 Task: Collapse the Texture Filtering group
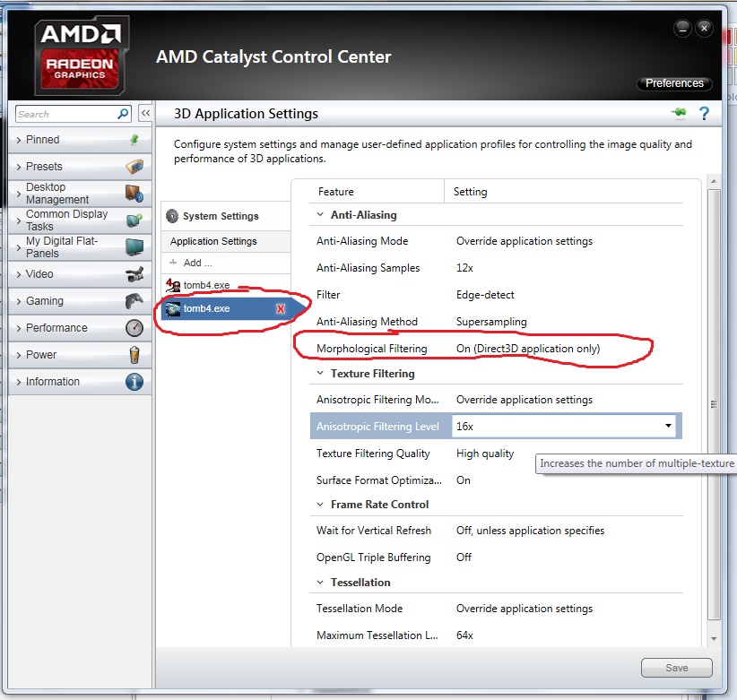coord(320,373)
